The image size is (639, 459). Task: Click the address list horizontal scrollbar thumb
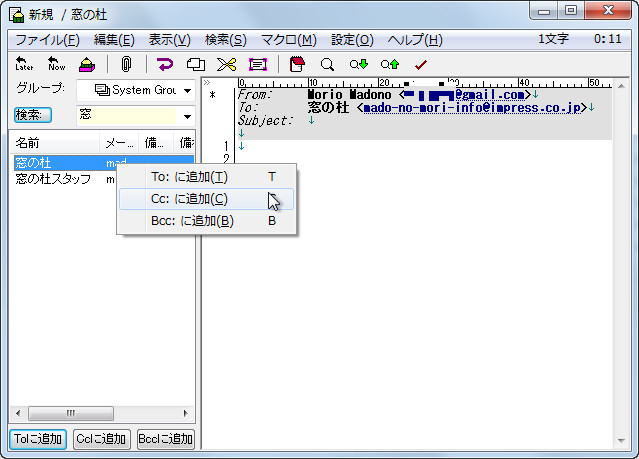71,413
